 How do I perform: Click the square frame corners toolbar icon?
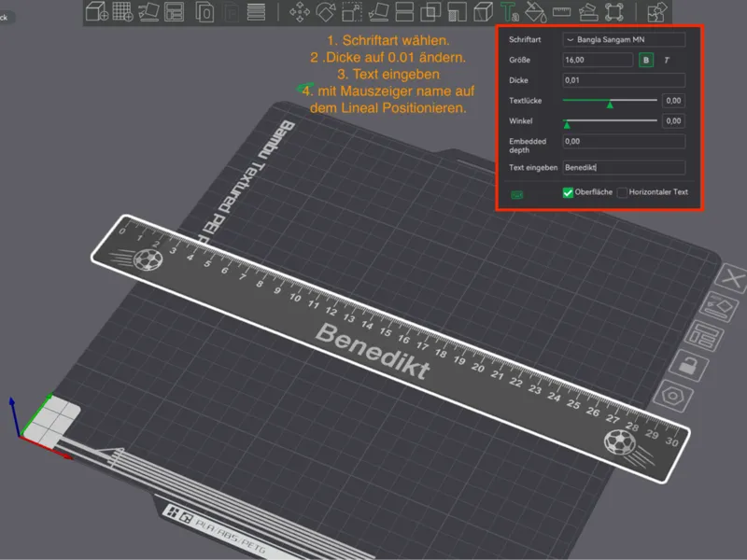(614, 12)
